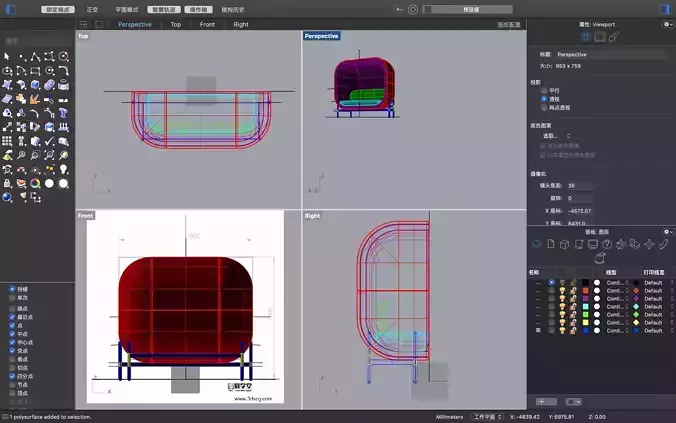The height and width of the screenshot is (423, 676).
Task: Select 平行 parallel projection radio button
Action: [544, 91]
